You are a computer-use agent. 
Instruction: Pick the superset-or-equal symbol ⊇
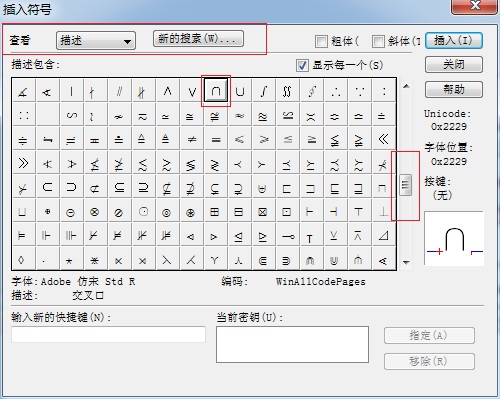pos(144,187)
